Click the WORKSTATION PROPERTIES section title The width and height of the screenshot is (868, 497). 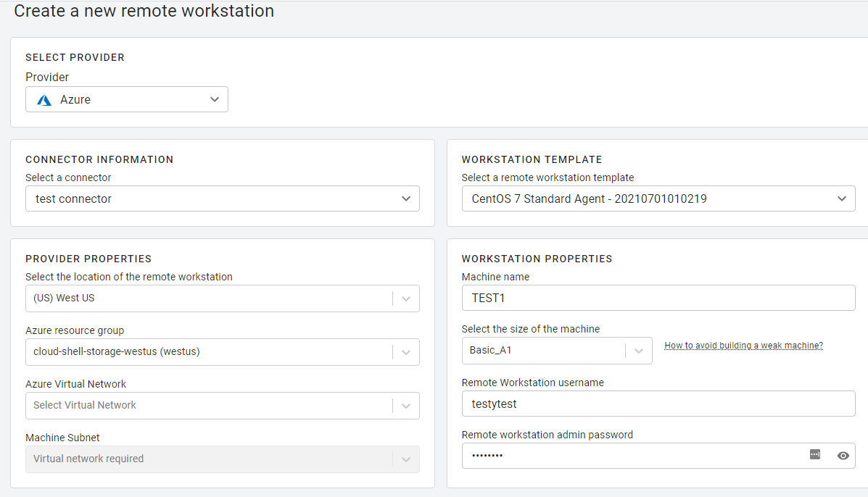537,259
